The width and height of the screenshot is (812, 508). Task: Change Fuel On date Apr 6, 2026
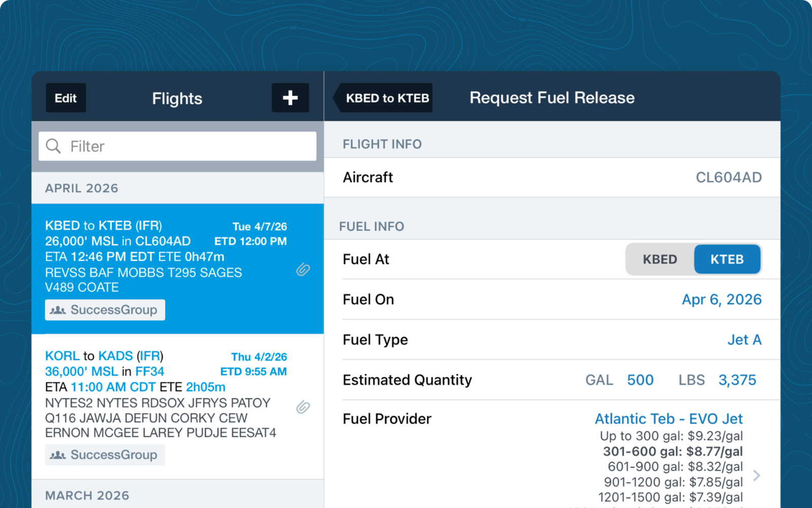point(721,299)
